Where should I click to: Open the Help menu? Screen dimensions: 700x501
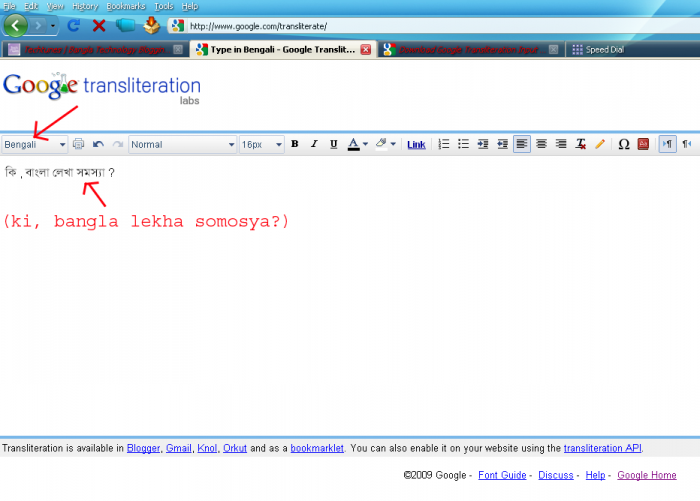click(x=190, y=6)
